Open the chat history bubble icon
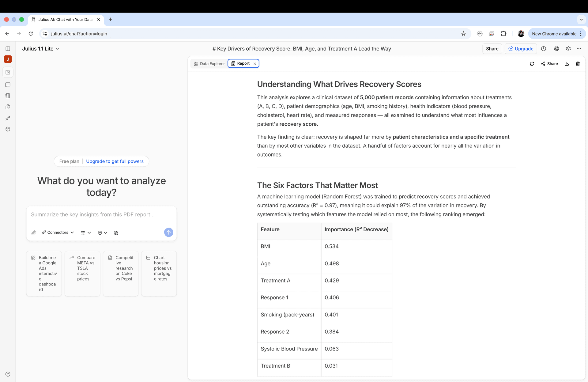This screenshot has width=588, height=382. [8, 85]
